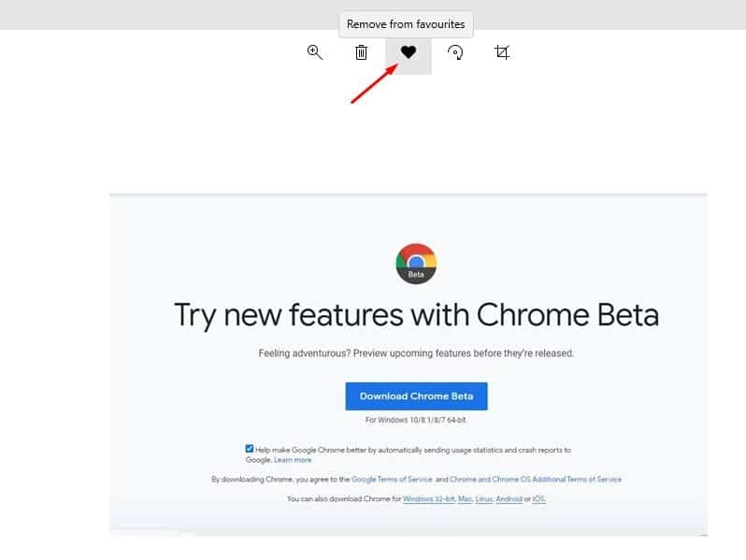Click the Chrome Beta headline text
Screen dimensions: 746x560
(416, 315)
